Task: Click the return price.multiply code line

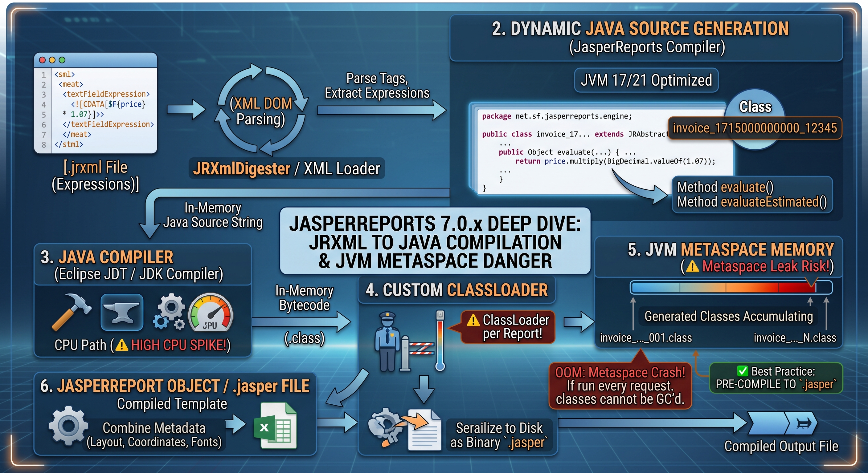Action: pyautogui.click(x=615, y=161)
